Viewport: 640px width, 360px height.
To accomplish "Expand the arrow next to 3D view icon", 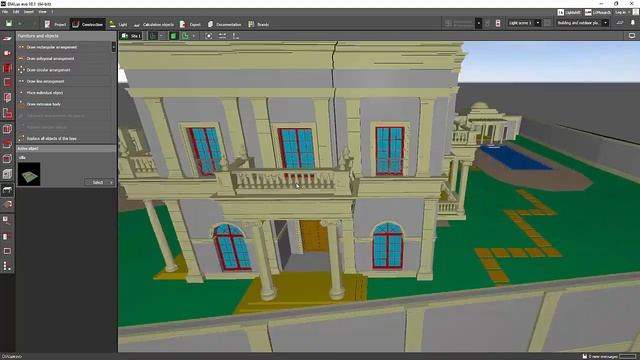I will pyautogui.click(x=194, y=36).
